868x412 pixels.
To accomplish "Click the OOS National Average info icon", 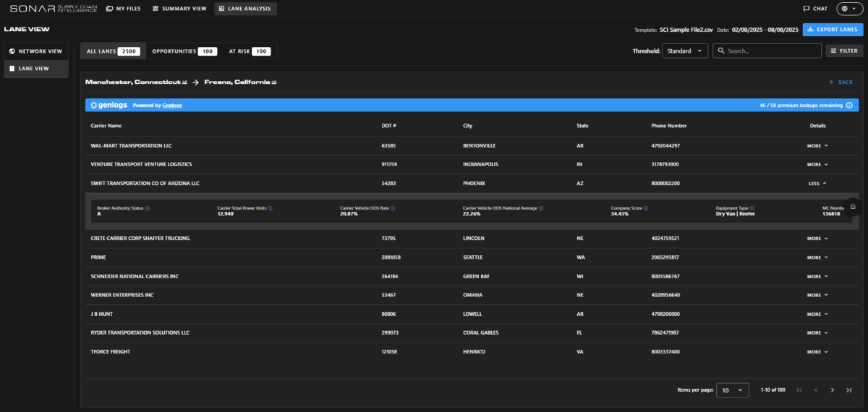I will 541,208.
